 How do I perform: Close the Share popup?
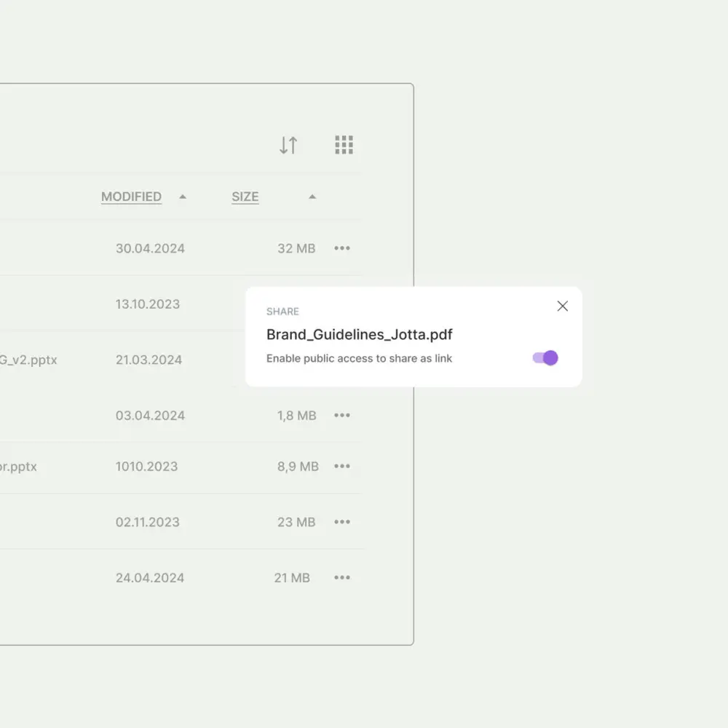point(563,306)
